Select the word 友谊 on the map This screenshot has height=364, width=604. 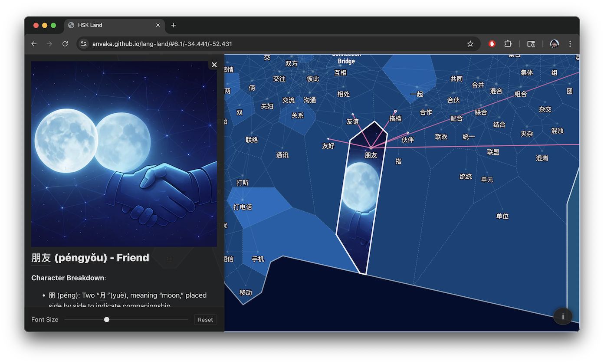(x=352, y=121)
